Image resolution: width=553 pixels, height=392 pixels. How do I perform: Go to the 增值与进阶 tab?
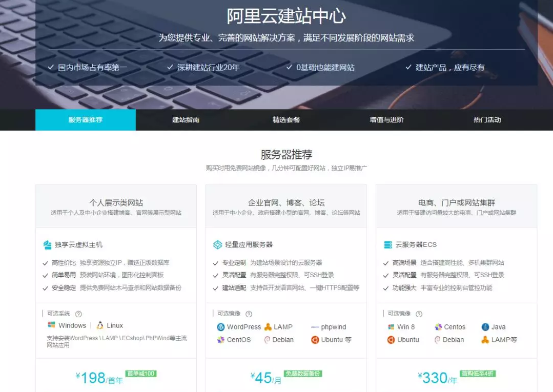tap(386, 120)
